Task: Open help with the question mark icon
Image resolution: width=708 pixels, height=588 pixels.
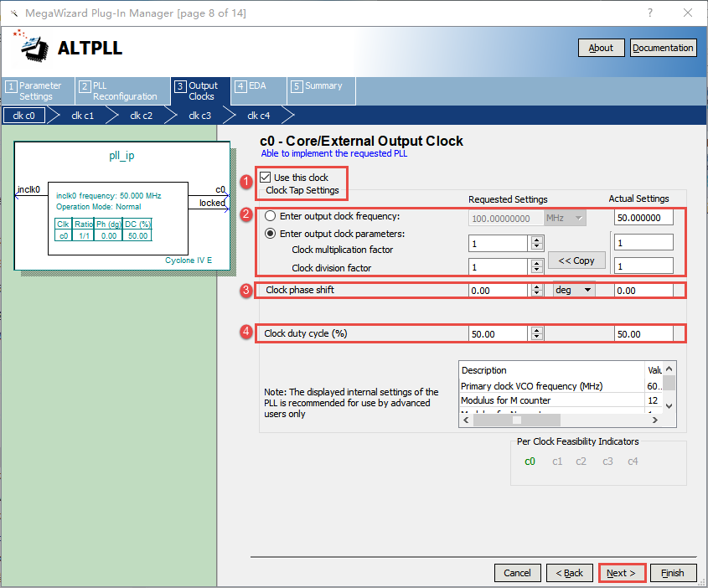Action: pos(649,13)
